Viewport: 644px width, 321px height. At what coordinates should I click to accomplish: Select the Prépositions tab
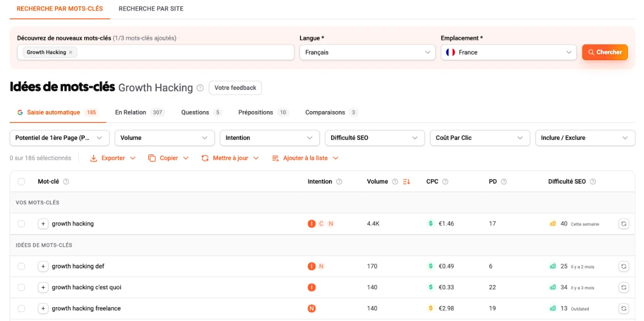click(x=264, y=113)
